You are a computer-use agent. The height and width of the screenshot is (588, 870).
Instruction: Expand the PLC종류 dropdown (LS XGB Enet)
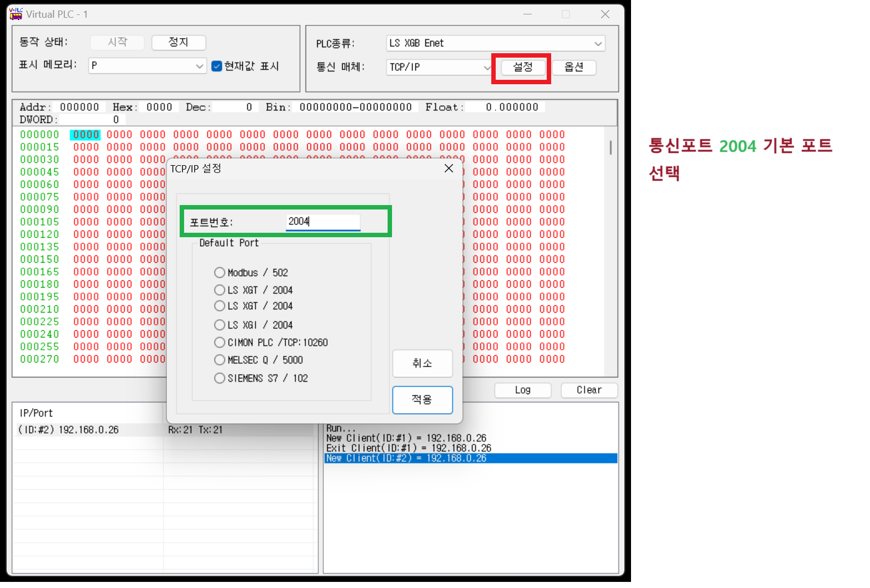[496, 43]
